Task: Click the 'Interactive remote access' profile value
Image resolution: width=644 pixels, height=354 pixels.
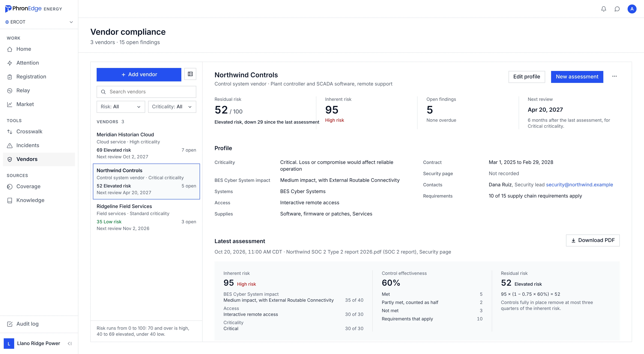Action: tap(310, 203)
